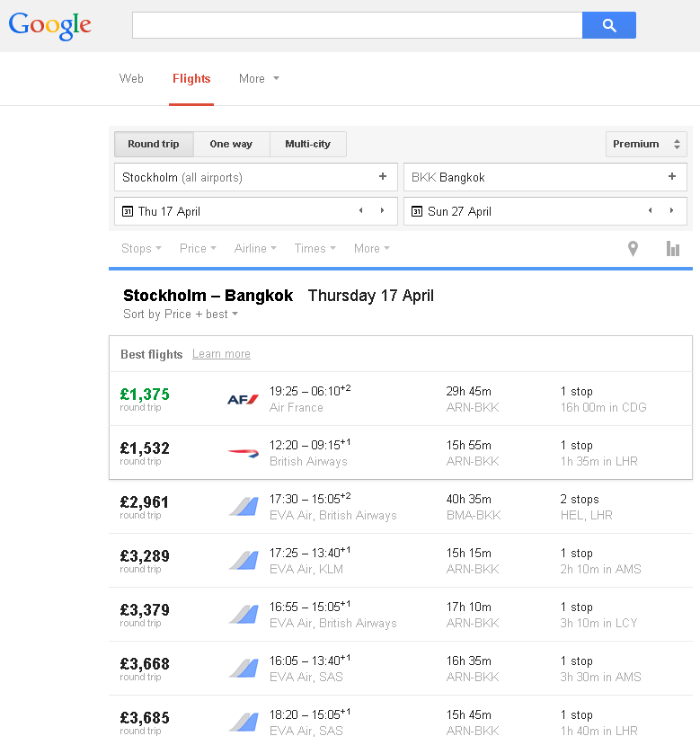Open the Premium cabin class dropdown
The image size is (700, 745).
[x=646, y=144]
